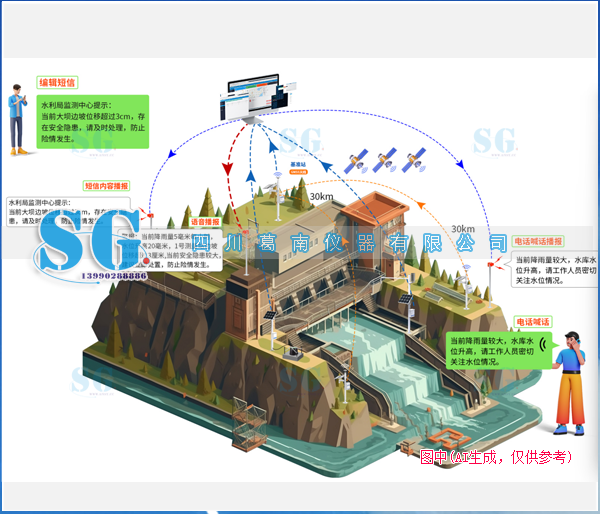
Task: Click the 短信内容播报 label
Action: pos(106,186)
